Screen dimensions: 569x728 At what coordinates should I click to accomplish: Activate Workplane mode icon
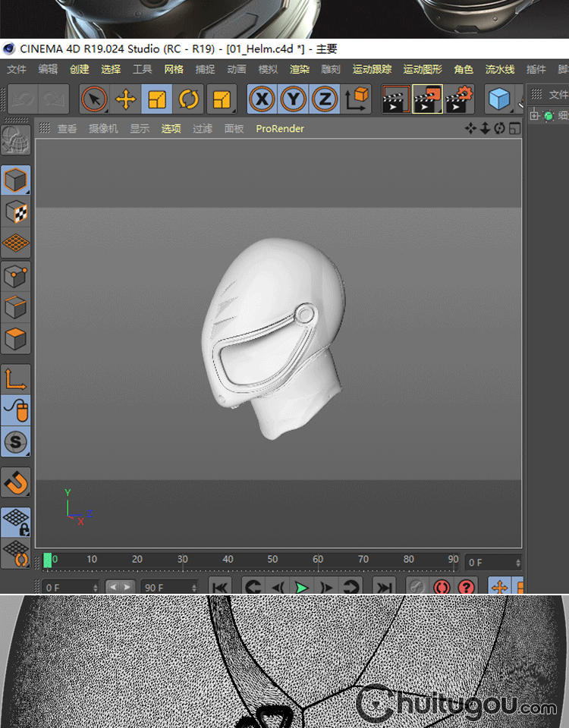16,243
